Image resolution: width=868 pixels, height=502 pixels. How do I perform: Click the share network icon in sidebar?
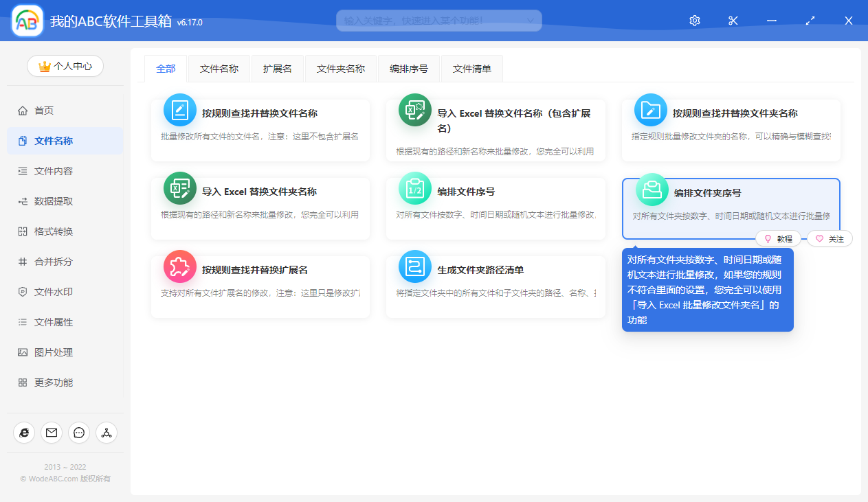click(x=107, y=432)
